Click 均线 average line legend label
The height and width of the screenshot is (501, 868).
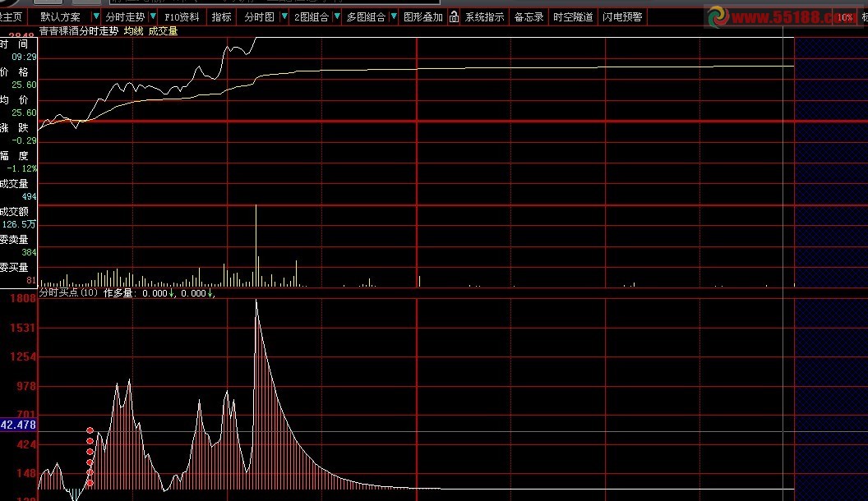(x=133, y=31)
